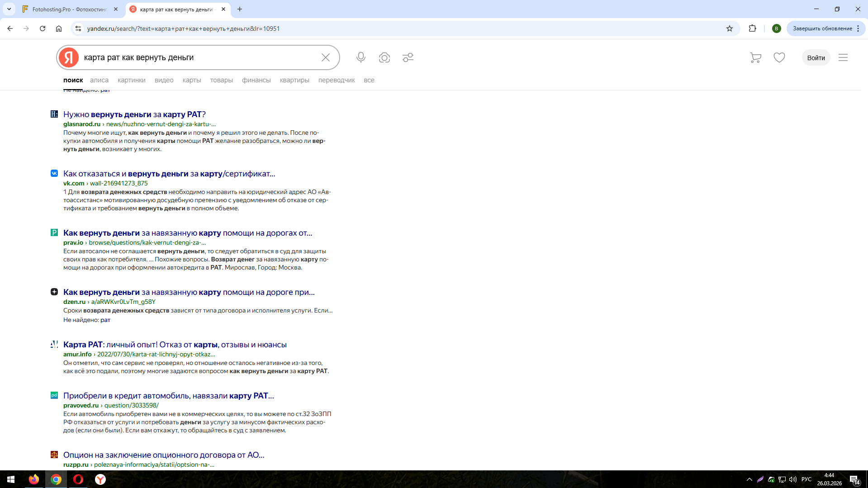Clear the search query with X

point(325,57)
